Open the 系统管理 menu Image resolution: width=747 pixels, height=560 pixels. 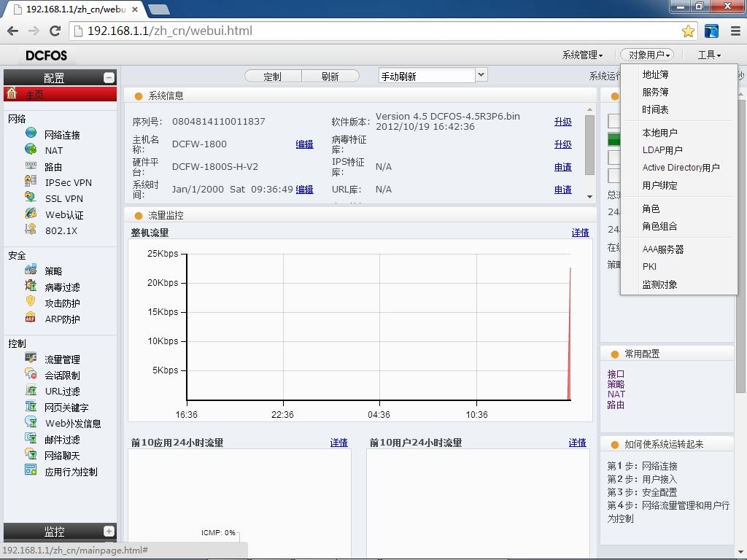[x=582, y=55]
